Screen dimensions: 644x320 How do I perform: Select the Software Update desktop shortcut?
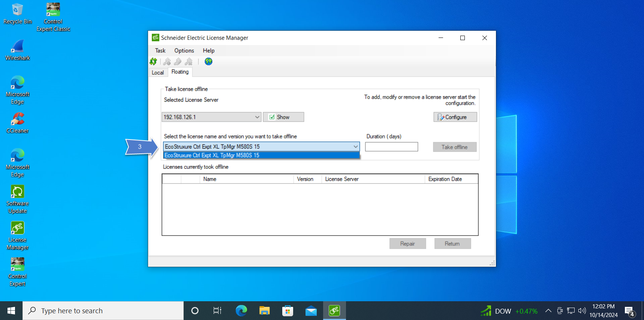coord(18,199)
